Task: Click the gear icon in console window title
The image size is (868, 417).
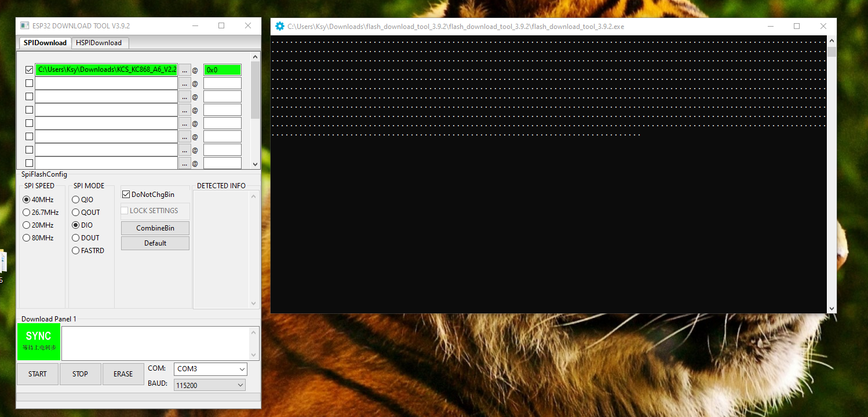Action: click(x=280, y=26)
